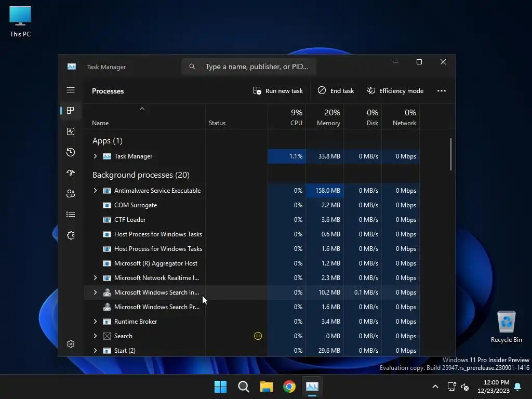Open the more options ellipsis menu
The width and height of the screenshot is (532, 399).
pos(442,90)
